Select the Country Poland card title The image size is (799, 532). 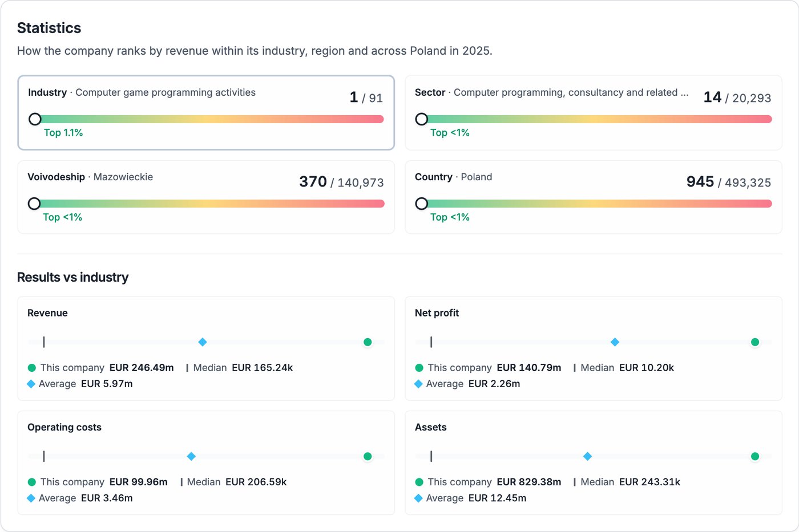[x=453, y=177]
